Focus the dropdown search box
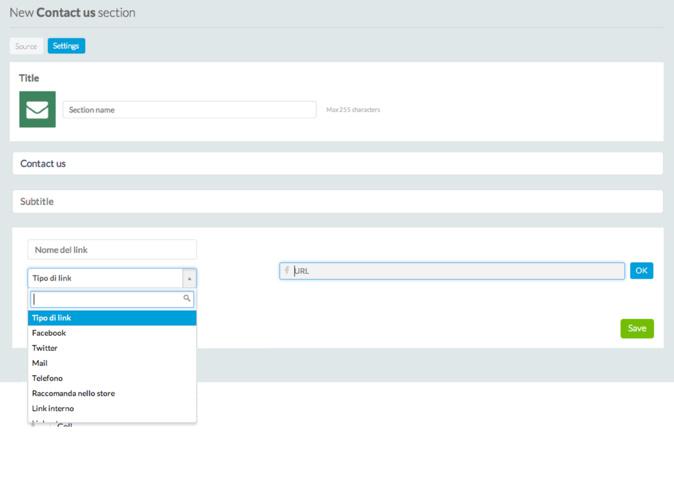The height and width of the screenshot is (477, 674). [106, 299]
